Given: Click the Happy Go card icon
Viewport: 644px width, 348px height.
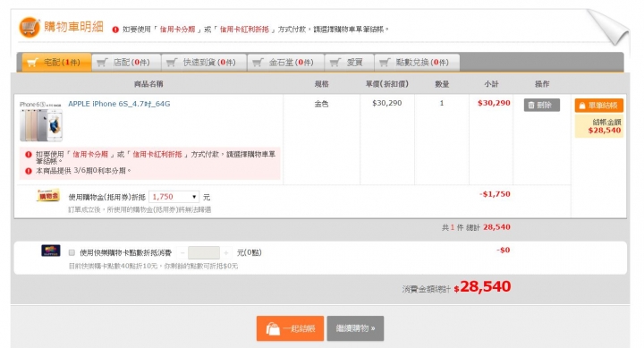Looking at the screenshot, I should 51,250.
